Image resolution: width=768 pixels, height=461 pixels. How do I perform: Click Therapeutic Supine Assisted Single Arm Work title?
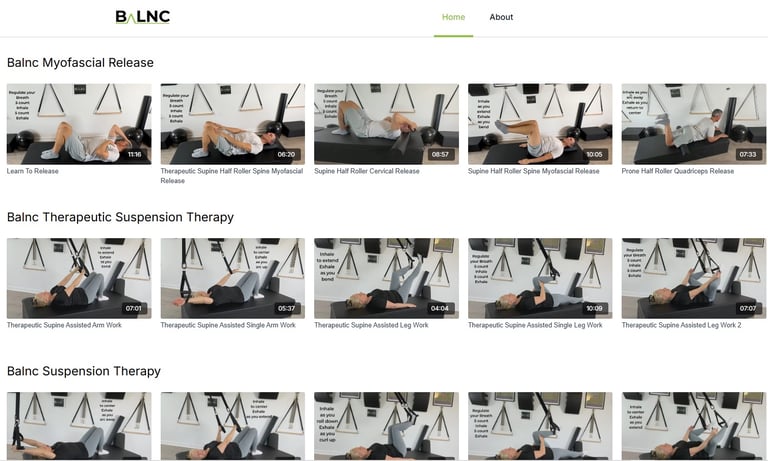pyautogui.click(x=228, y=325)
